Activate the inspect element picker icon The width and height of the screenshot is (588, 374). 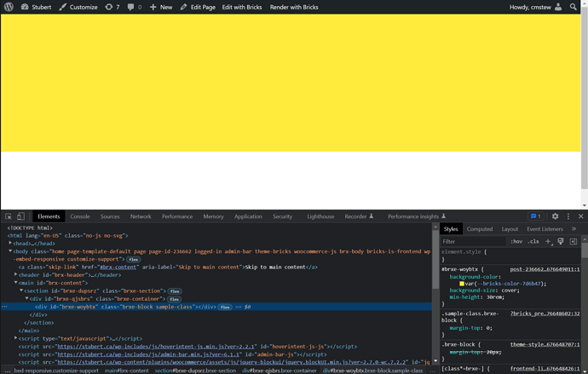click(x=9, y=216)
